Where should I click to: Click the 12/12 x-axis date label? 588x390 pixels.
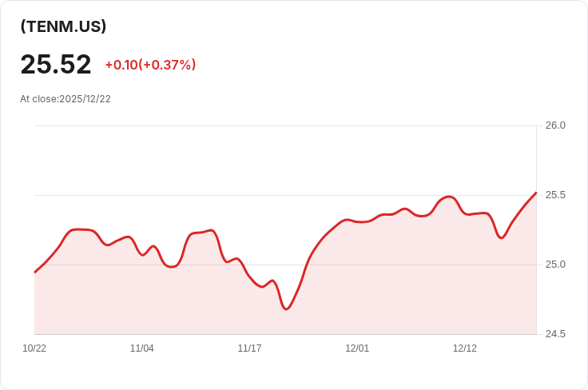(x=465, y=348)
